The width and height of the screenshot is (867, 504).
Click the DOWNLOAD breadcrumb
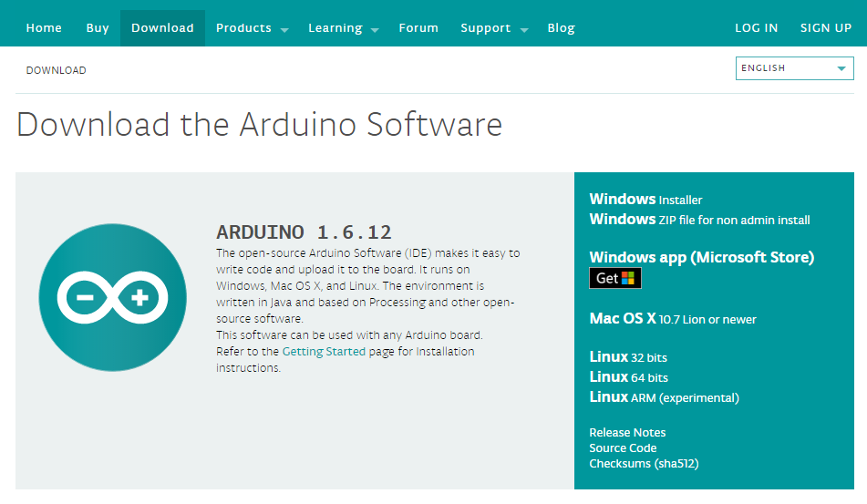click(x=56, y=70)
